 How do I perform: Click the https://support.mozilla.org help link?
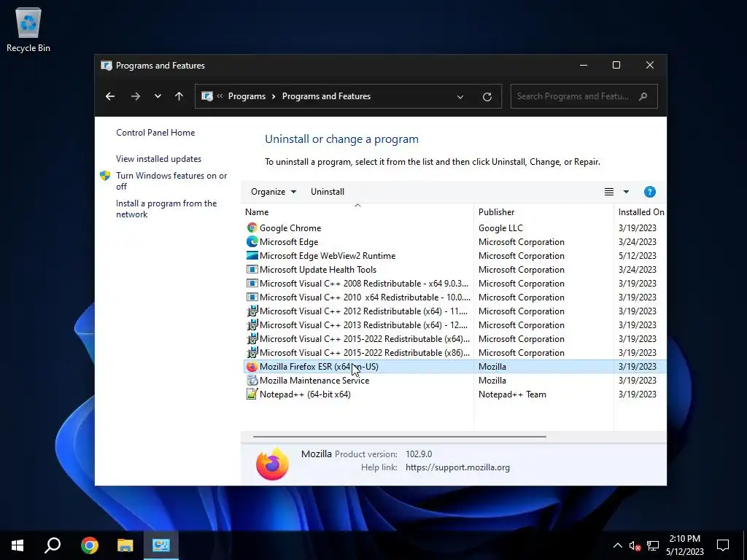coord(457,467)
